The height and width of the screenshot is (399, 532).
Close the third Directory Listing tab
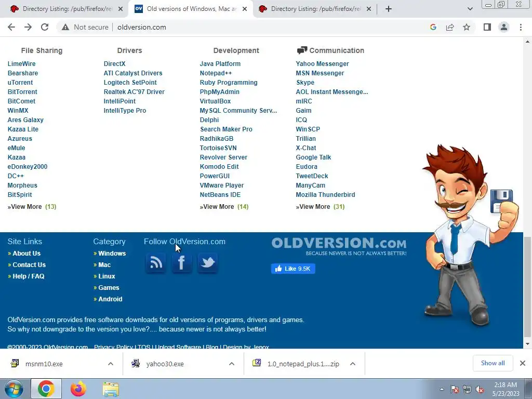tap(369, 9)
